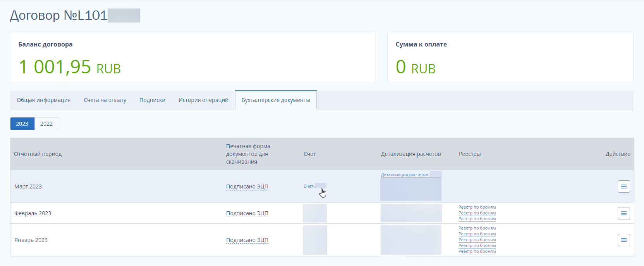Click the Баланс договора label

(x=45, y=44)
